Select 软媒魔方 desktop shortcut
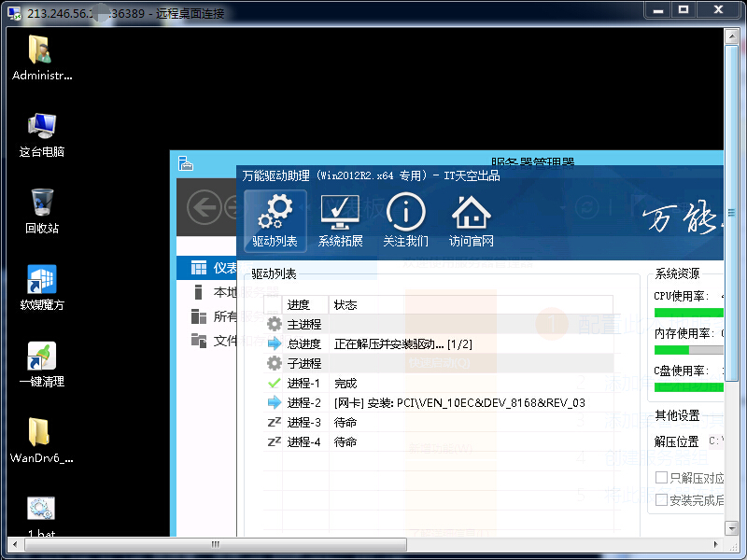Viewport: 747px width, 560px height. [41, 287]
